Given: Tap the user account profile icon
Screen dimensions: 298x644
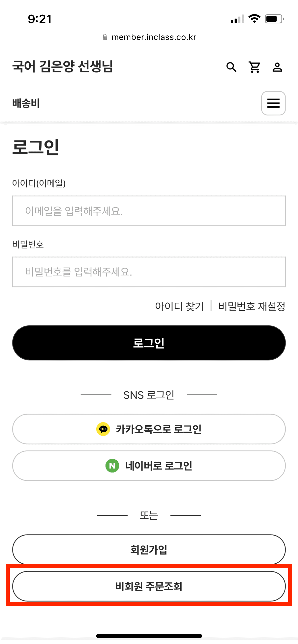Looking at the screenshot, I should click(x=277, y=67).
